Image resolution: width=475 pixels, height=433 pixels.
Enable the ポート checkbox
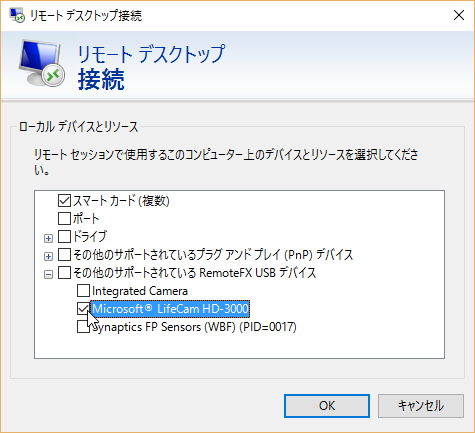point(64,218)
